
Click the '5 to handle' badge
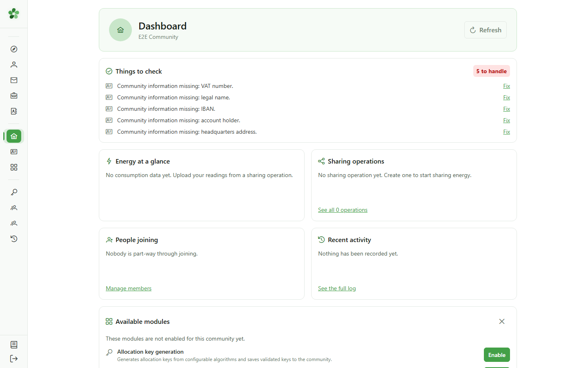point(492,71)
